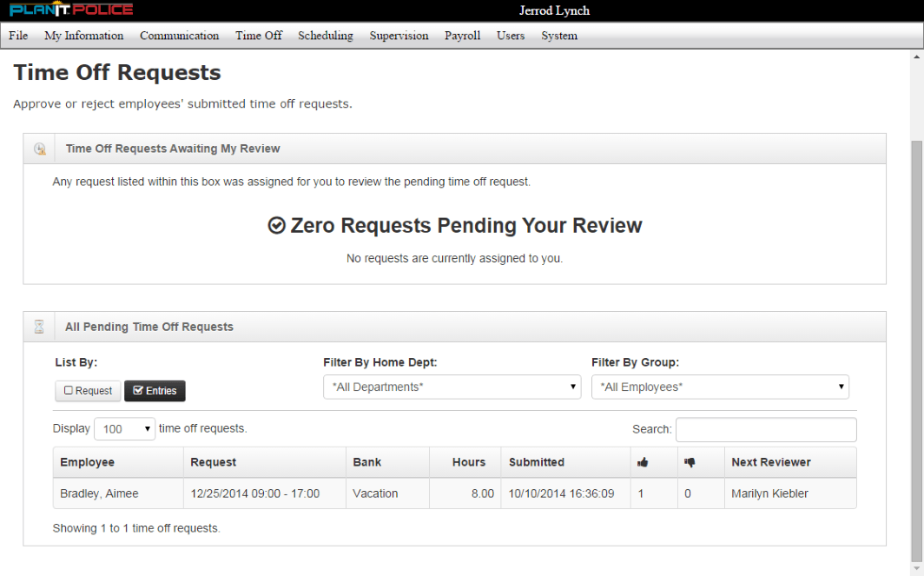Open the Filter By Home Dept dropdown
924x576 pixels.
pyautogui.click(x=452, y=387)
